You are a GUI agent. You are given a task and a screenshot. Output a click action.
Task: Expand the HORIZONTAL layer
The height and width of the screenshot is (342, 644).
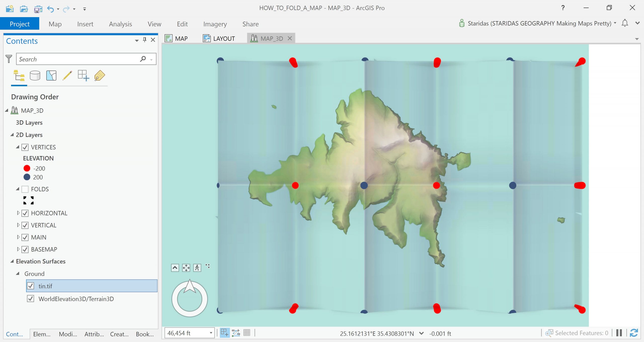(x=18, y=213)
